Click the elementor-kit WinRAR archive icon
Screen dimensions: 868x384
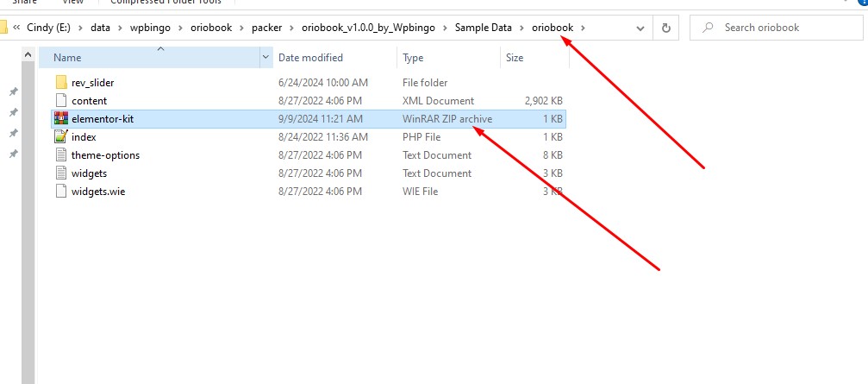click(x=60, y=119)
